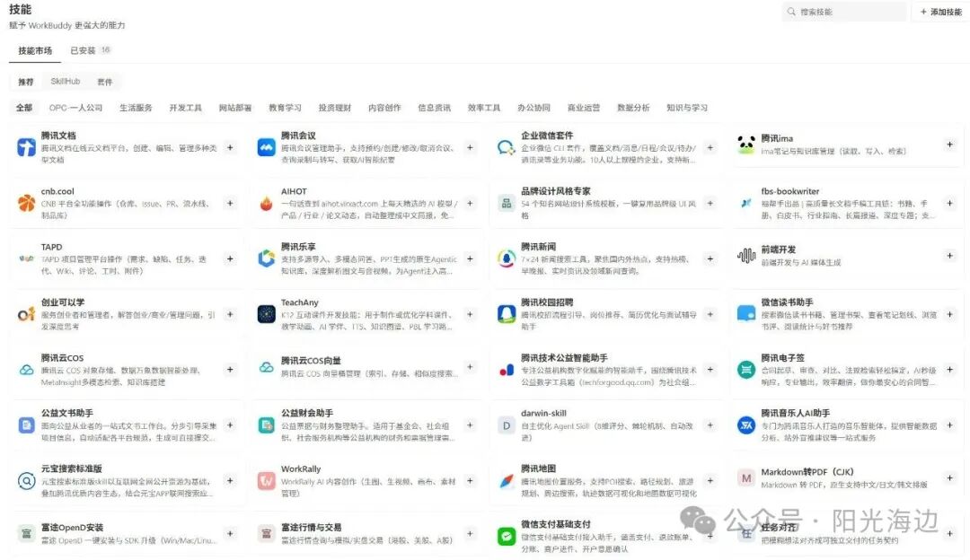
Task: Click the 添加技能 button
Action: point(940,12)
